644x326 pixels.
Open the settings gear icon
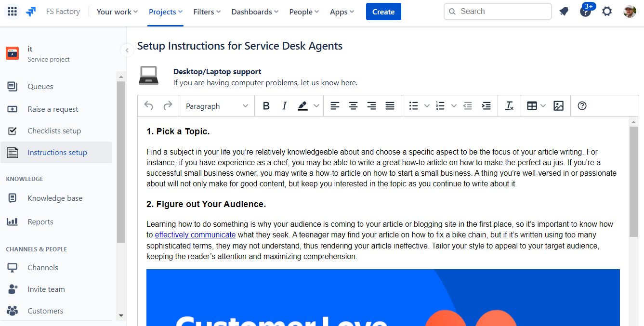607,12
